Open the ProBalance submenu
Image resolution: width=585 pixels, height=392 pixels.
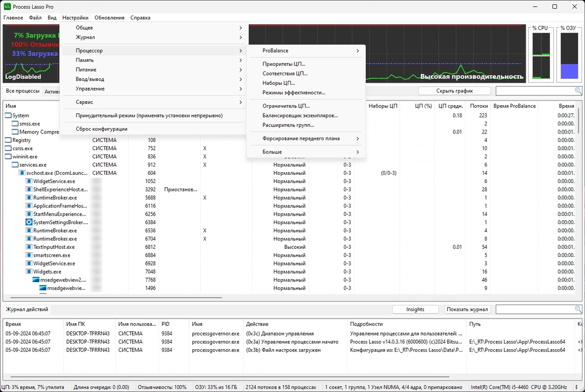pyautogui.click(x=306, y=51)
